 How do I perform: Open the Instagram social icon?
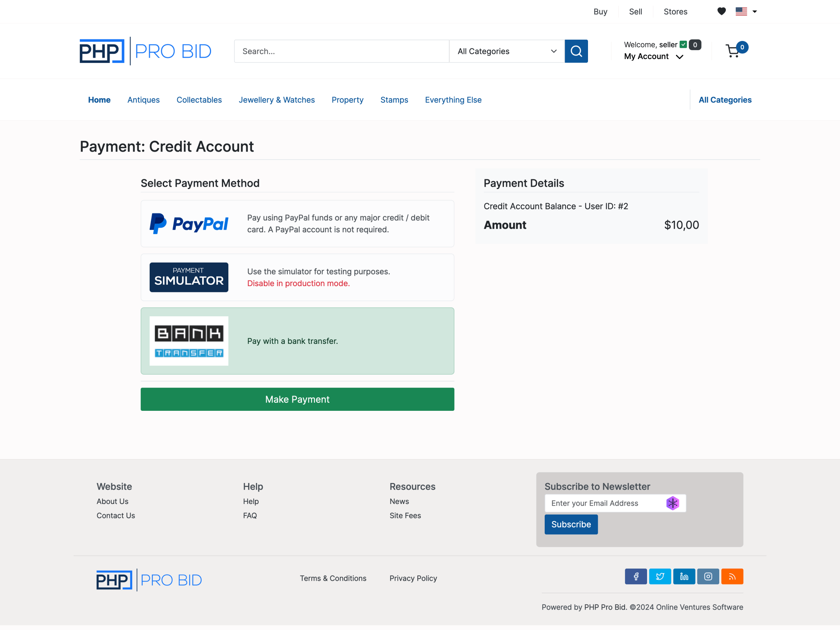(708, 576)
